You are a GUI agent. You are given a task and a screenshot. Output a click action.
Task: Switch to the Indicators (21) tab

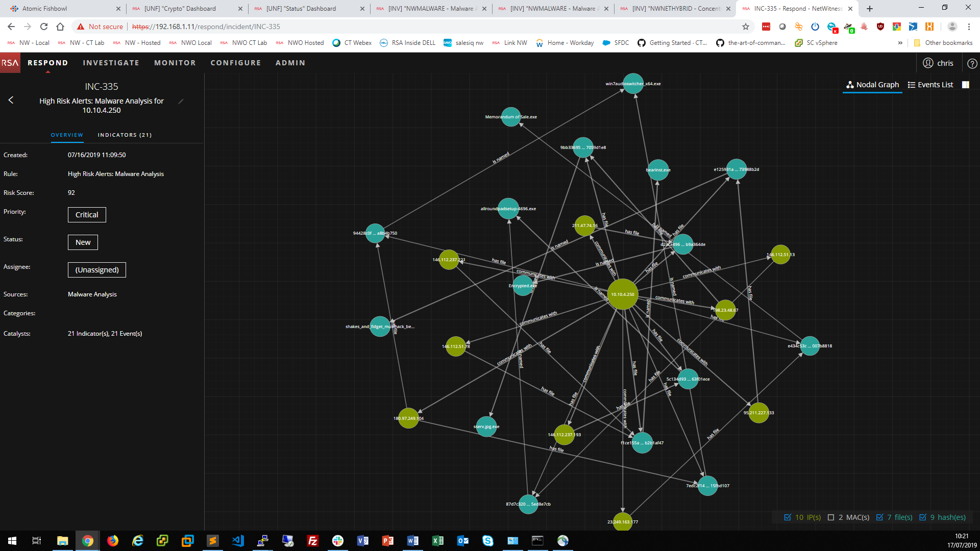point(125,135)
